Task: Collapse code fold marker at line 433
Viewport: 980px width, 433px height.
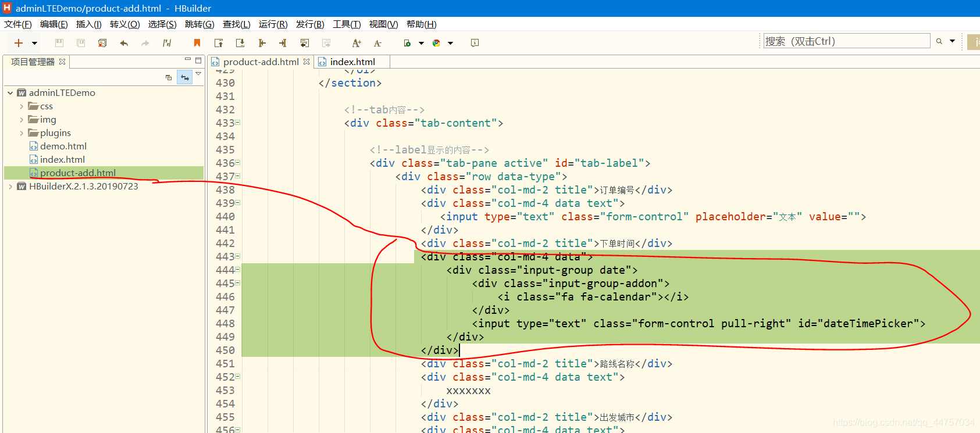Action: tap(238, 123)
